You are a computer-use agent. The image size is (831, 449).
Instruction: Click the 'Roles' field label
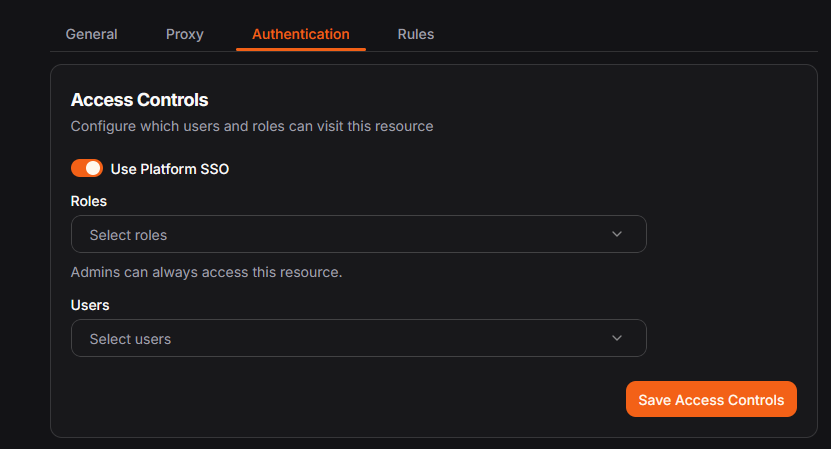89,201
